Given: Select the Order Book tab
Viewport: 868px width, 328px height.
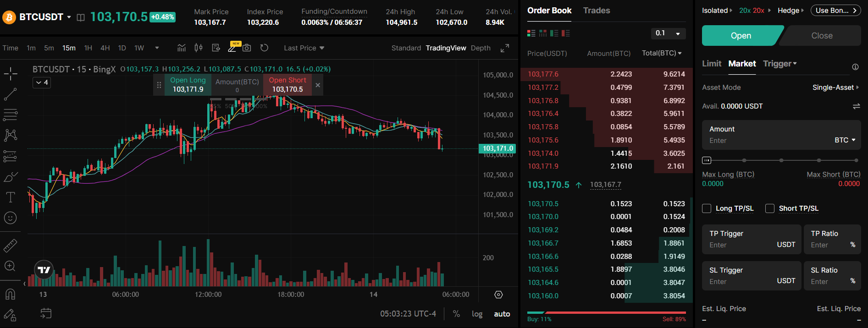Looking at the screenshot, I should coord(549,11).
